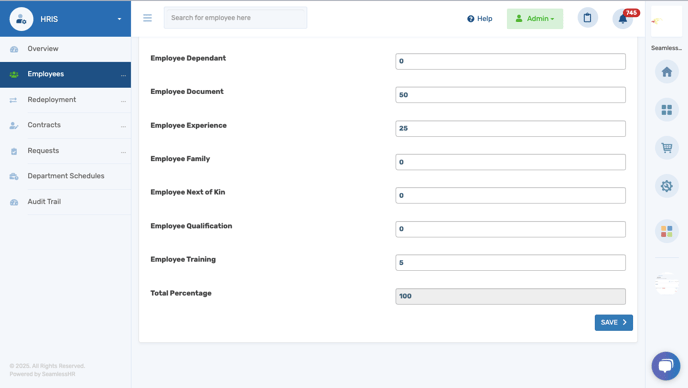
Task: Edit the Employee Next of Kin field
Action: click(x=510, y=195)
